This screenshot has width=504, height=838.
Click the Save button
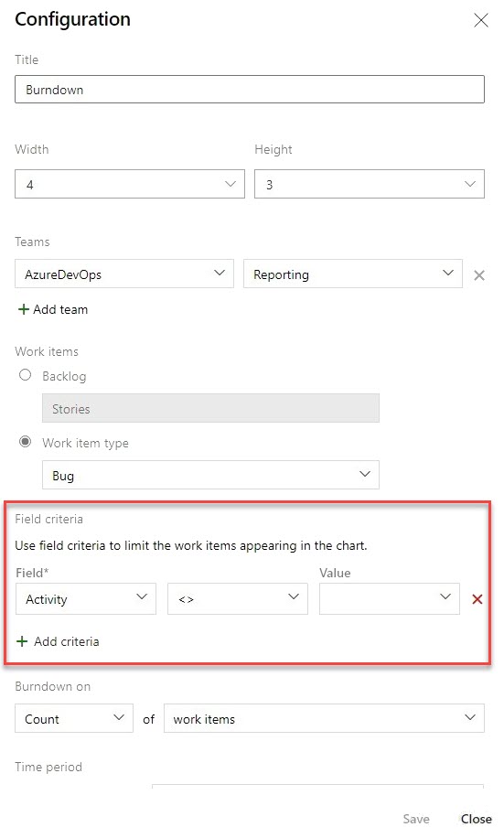point(416,820)
